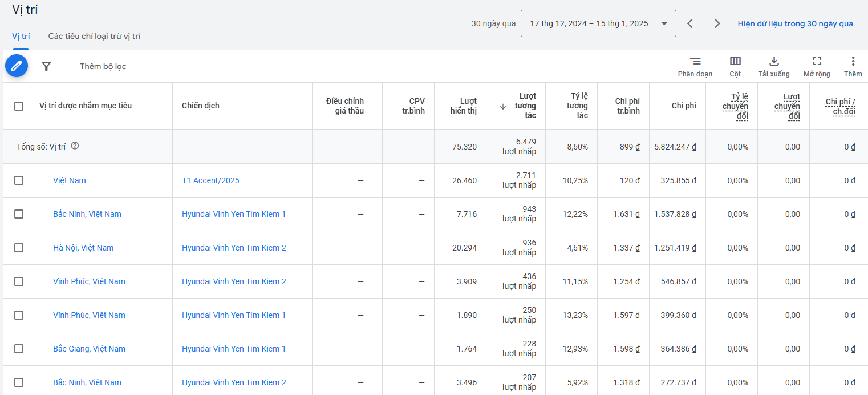Check the Hà Nội, Việt Nam row checkbox
The image size is (868, 395).
[x=19, y=248]
